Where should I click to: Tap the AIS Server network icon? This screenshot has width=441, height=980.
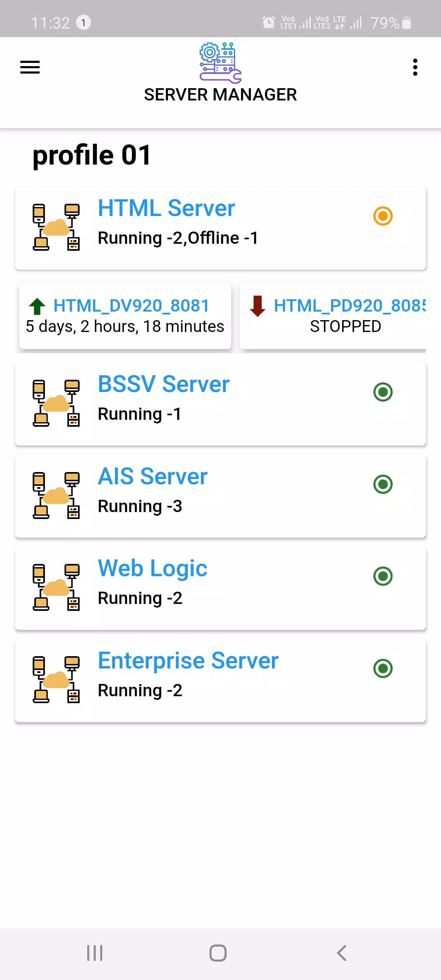coord(56,495)
